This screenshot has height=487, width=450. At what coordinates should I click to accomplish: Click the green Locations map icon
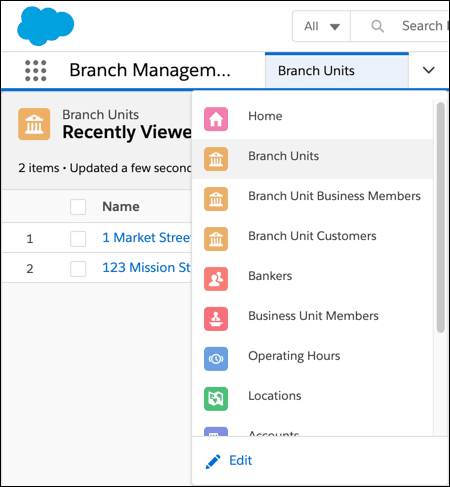(x=216, y=399)
